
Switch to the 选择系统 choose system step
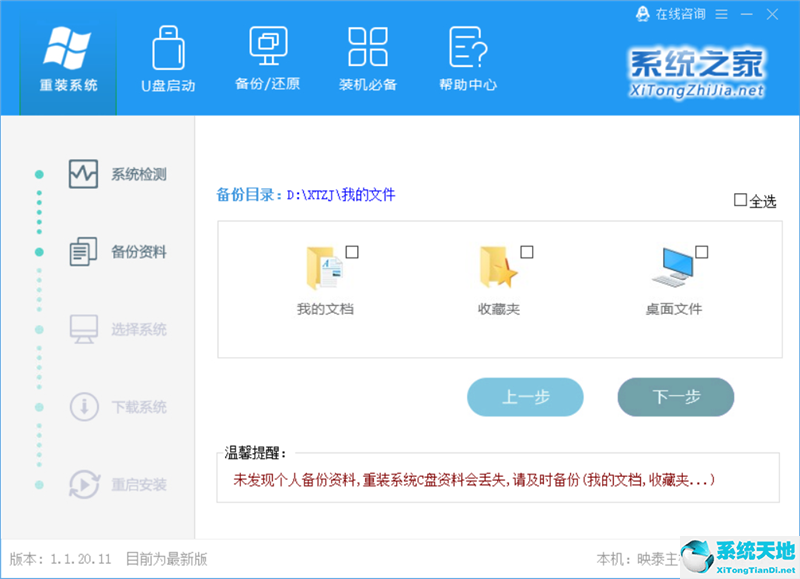pos(84,329)
